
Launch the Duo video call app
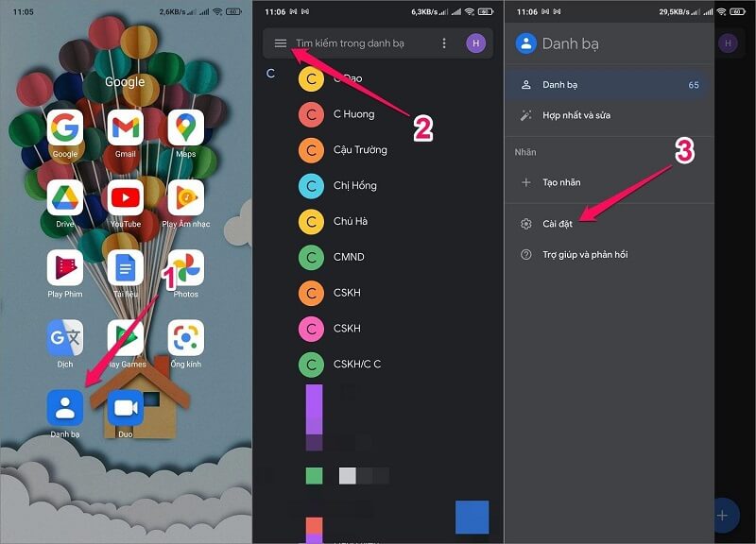click(x=126, y=407)
